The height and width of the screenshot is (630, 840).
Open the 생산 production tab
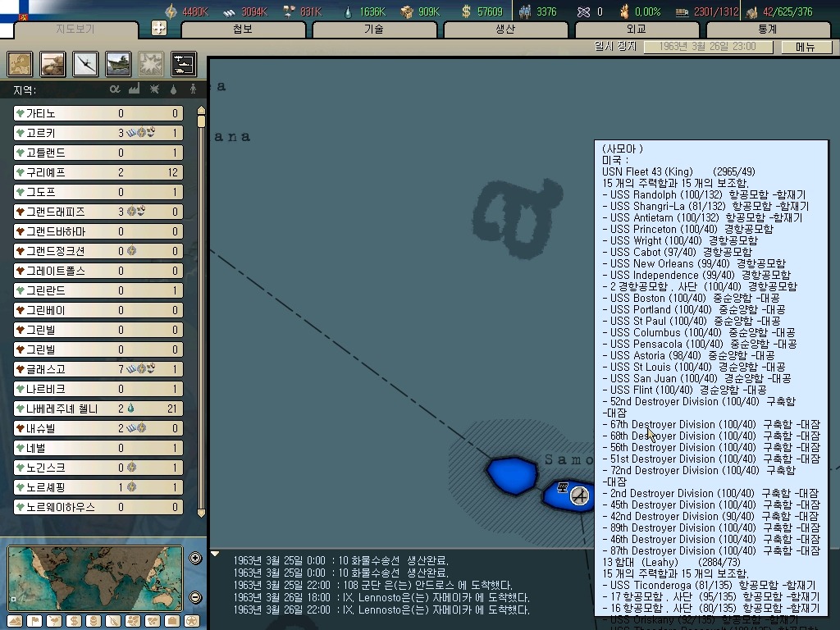coord(505,29)
